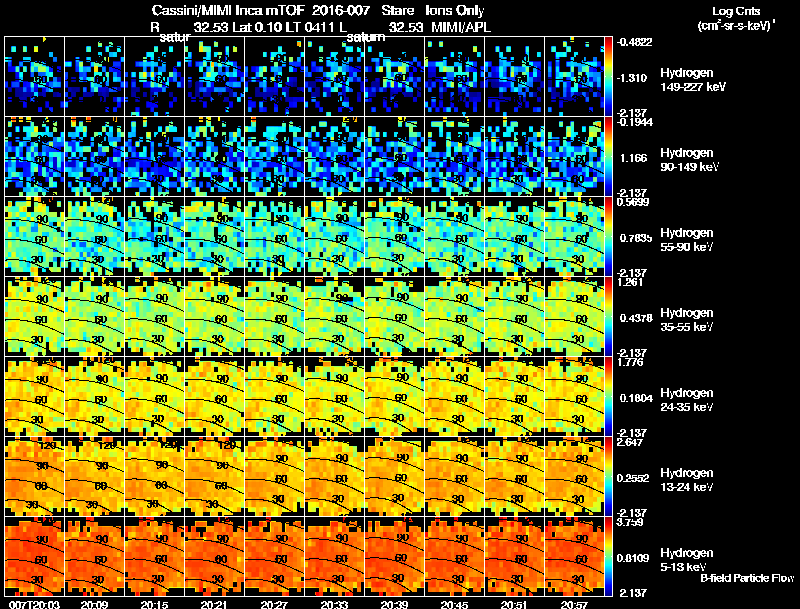
Task: Select the 20:57 panel in 5-13 keV row
Action: pos(574,556)
